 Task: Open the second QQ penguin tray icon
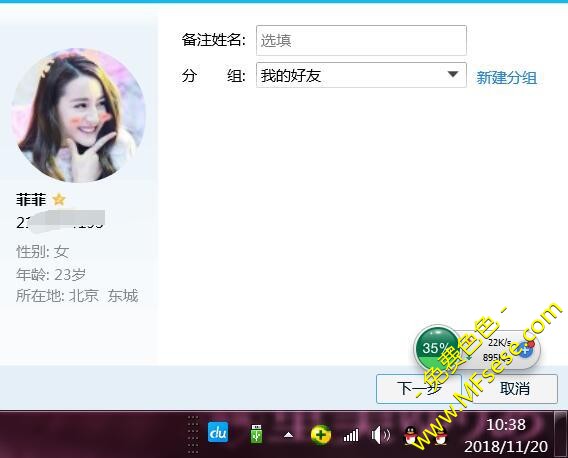[x=440, y=436]
